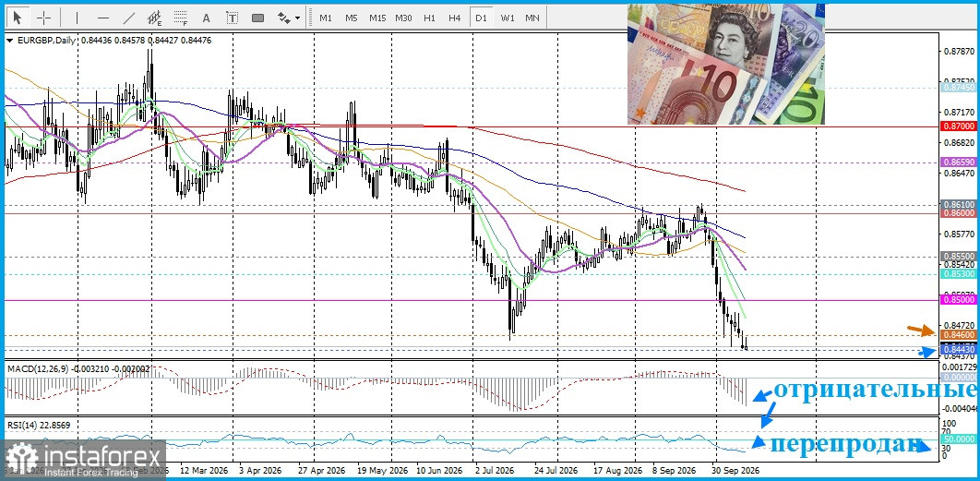Viewport: 980px width, 481px height.
Task: Toggle the active D1 timeframe button
Action: [481, 18]
